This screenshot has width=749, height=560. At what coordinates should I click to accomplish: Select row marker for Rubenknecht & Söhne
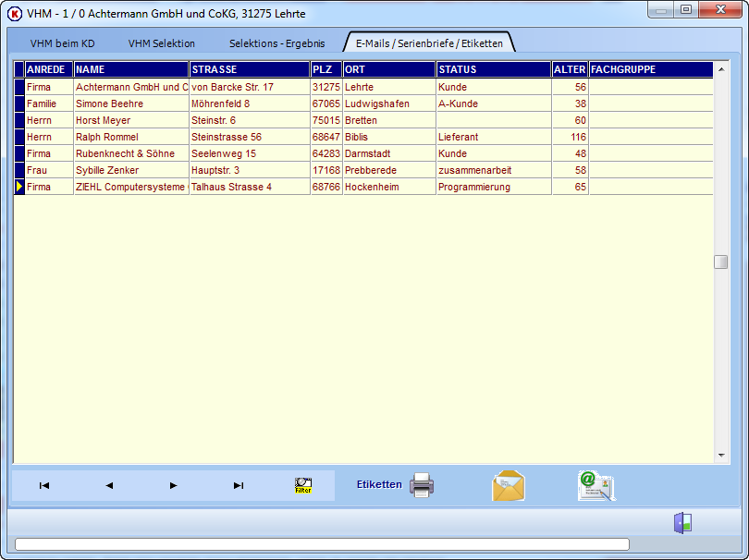[19, 153]
